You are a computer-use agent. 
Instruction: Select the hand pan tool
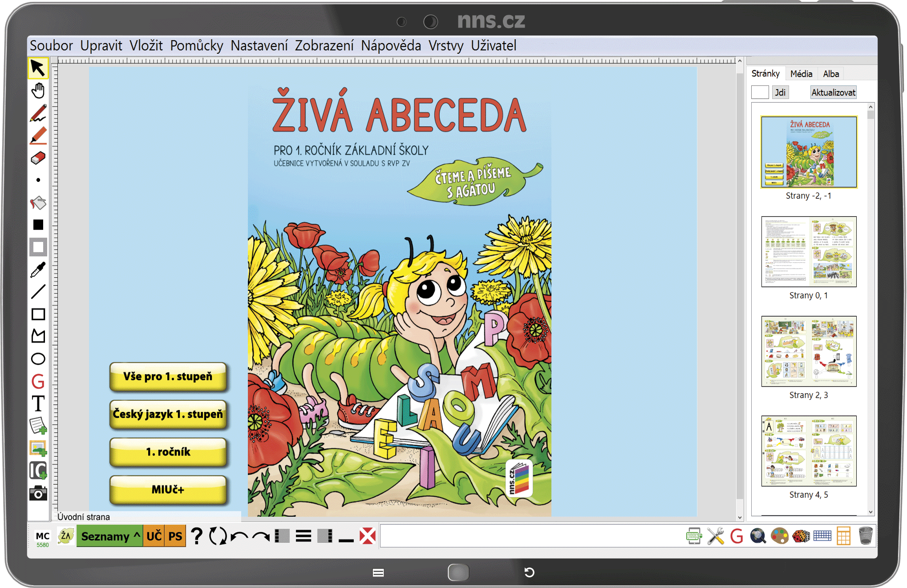click(38, 91)
